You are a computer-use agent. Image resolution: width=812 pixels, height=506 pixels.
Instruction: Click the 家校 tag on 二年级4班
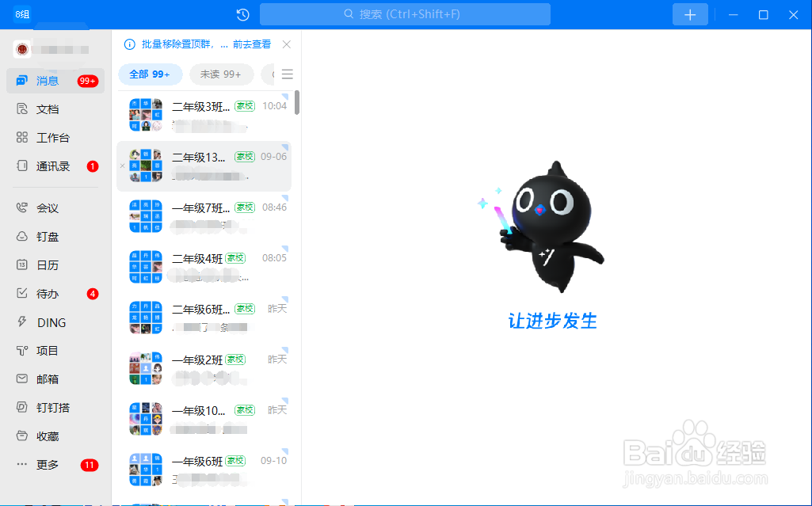tap(235, 258)
